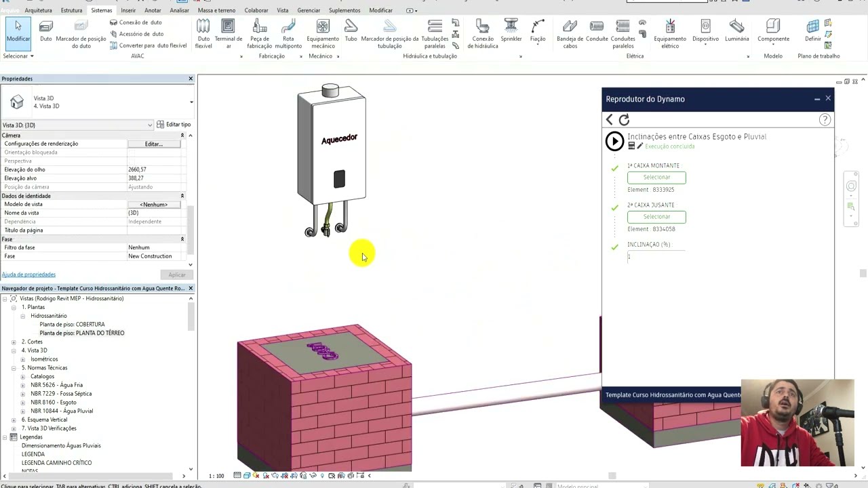Click Definir work plane tool
Image resolution: width=868 pixels, height=488 pixels.
click(813, 30)
